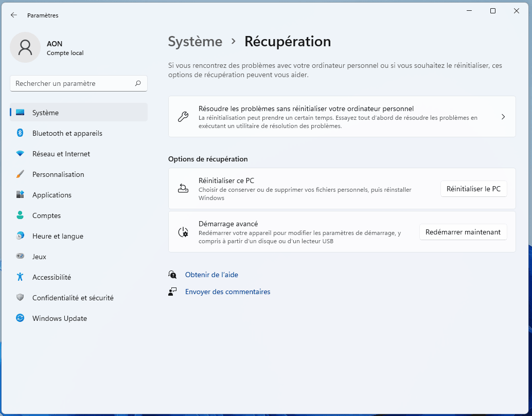This screenshot has width=532, height=416.
Task: Click the Récupération page title
Action: point(288,41)
